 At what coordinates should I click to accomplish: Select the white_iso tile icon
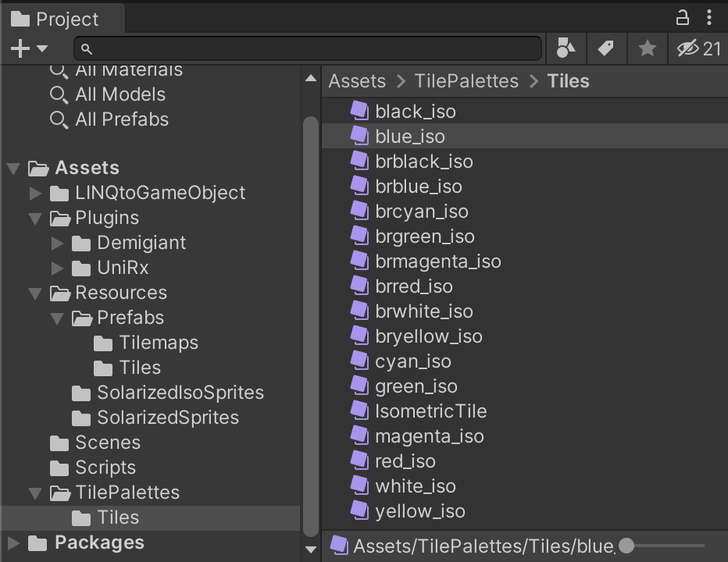pos(359,486)
